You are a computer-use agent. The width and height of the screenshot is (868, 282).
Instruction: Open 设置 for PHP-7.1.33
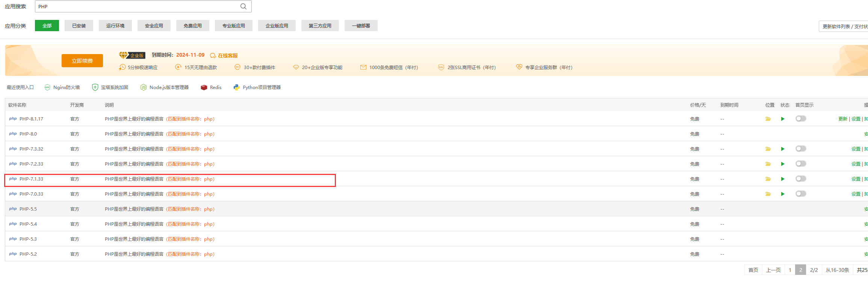coord(856,179)
